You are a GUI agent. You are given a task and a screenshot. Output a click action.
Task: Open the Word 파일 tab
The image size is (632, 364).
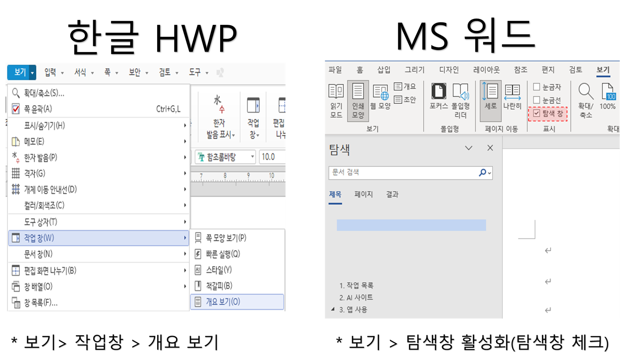click(335, 70)
